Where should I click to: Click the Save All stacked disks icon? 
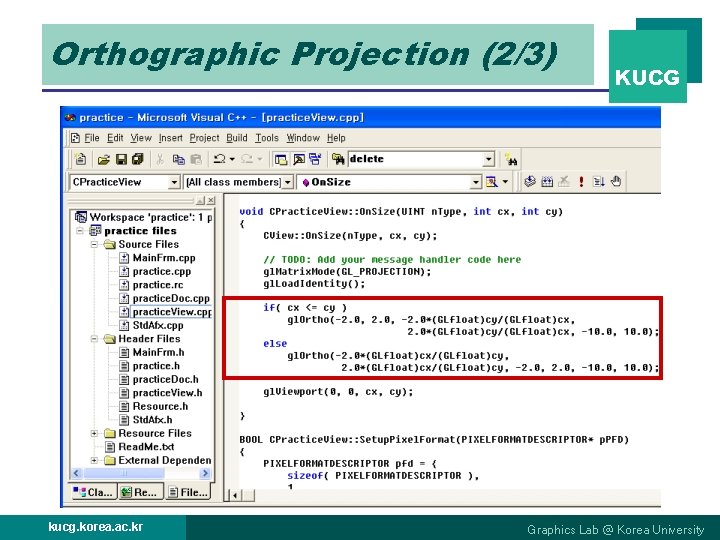pyautogui.click(x=138, y=159)
